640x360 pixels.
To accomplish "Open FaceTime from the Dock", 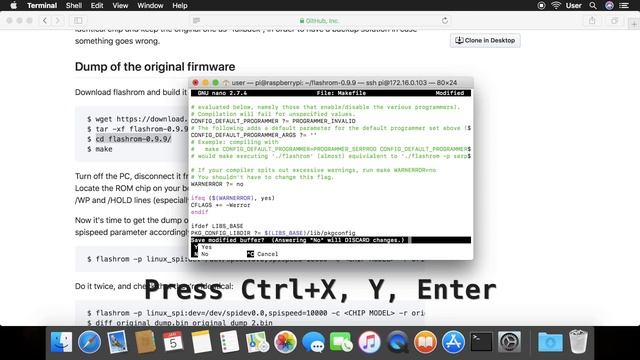I will pos(341,342).
